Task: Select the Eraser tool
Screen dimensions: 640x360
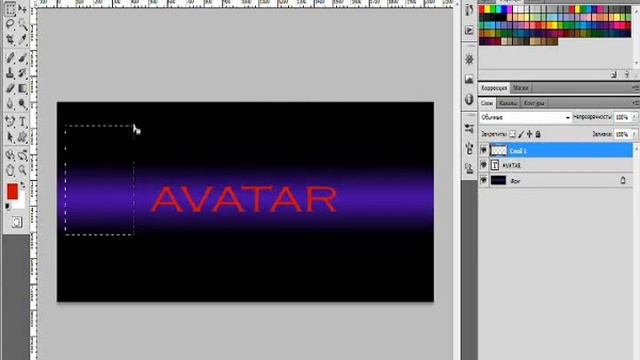Action: 10,88
